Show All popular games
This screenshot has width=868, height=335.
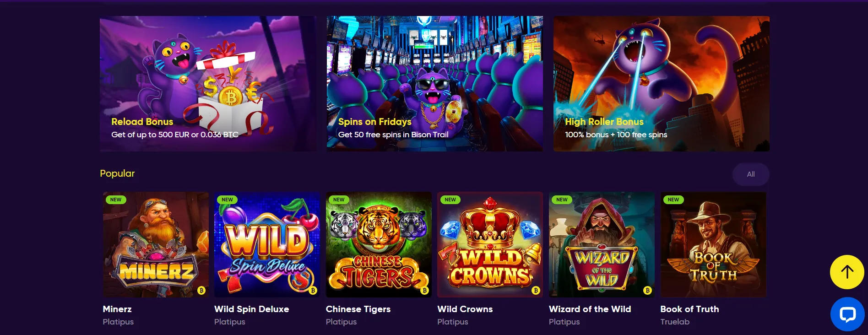tap(751, 174)
